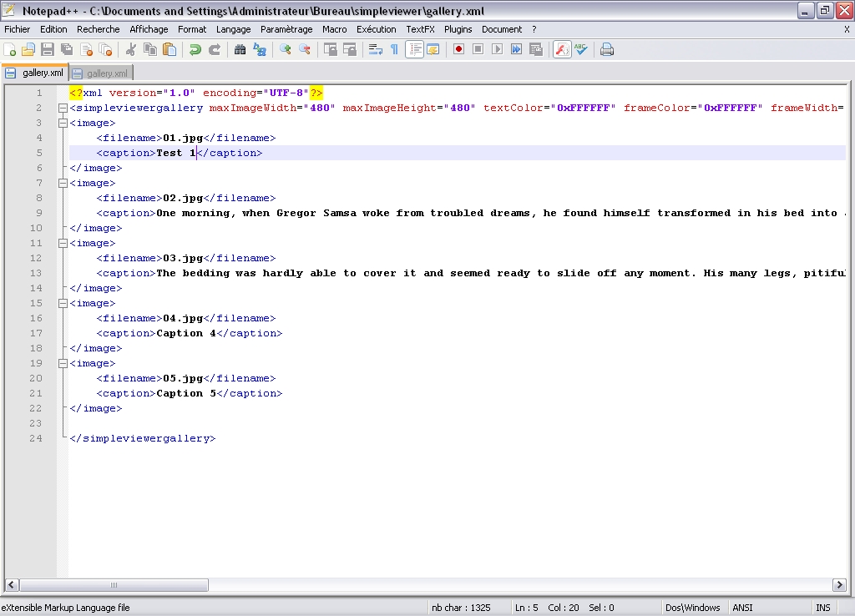Click the Paste clipboard icon
The image size is (855, 616).
point(169,50)
